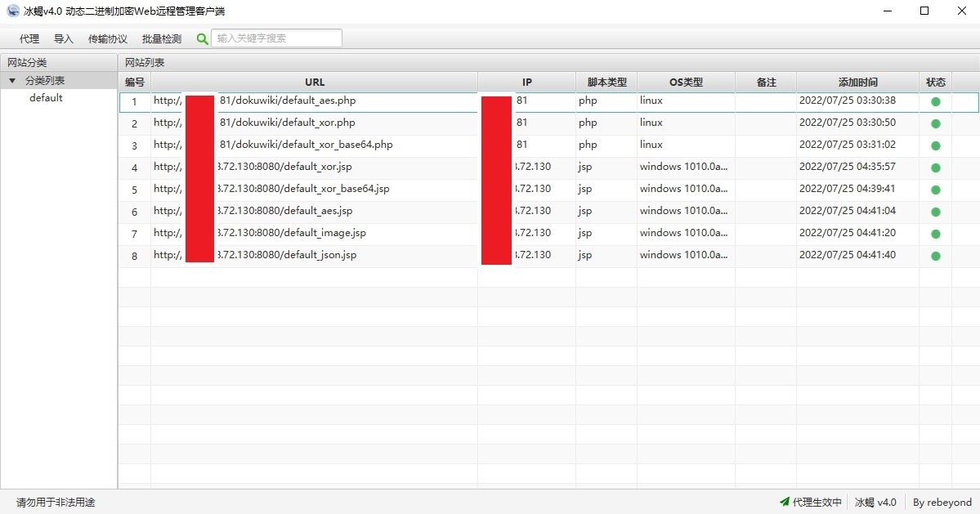Click the green search magnifier icon
This screenshot has height=514, width=980.
point(202,38)
